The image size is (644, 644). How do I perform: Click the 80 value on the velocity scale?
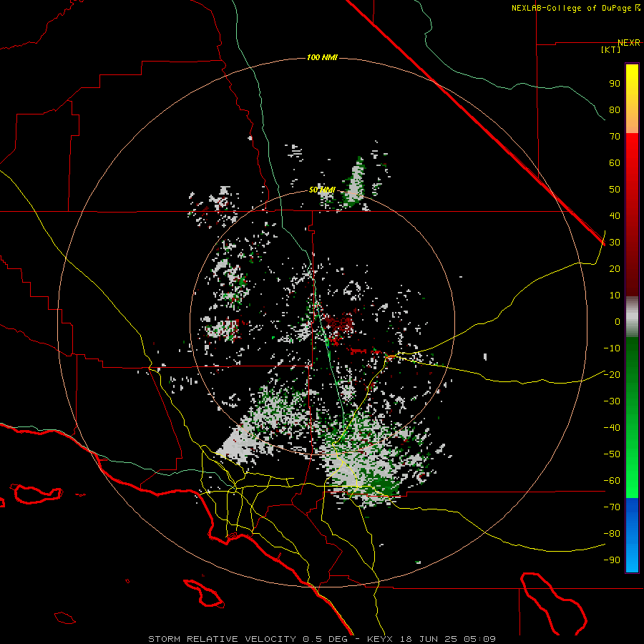tap(615, 110)
